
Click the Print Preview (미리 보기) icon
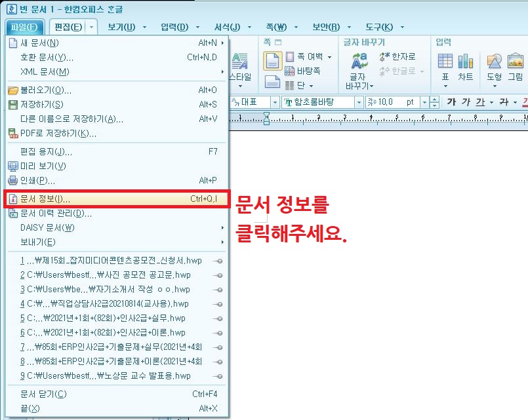[x=13, y=166]
